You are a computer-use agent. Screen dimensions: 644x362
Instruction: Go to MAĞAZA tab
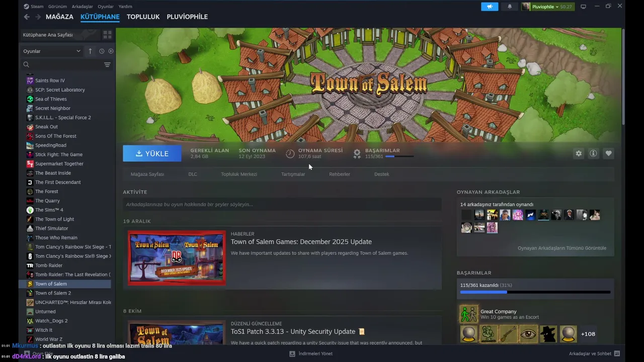click(59, 17)
